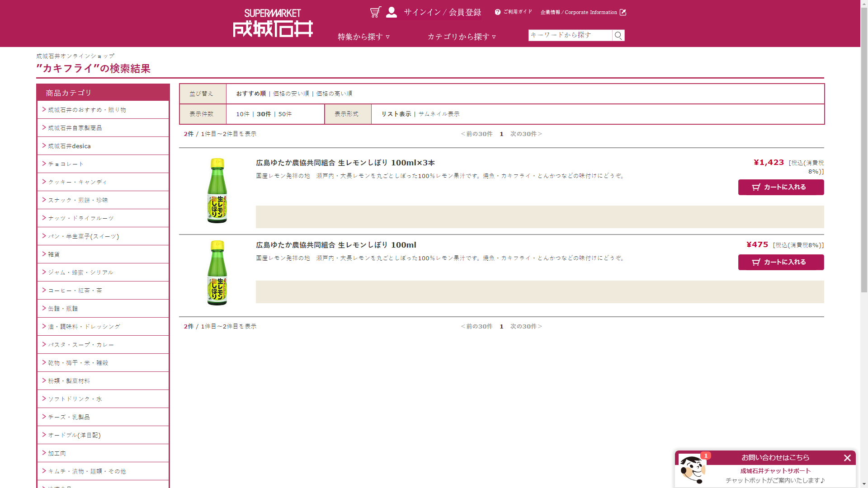Click the Seijo Ishii supermarket logo
Screen dimensions: 868x488
coord(273,23)
